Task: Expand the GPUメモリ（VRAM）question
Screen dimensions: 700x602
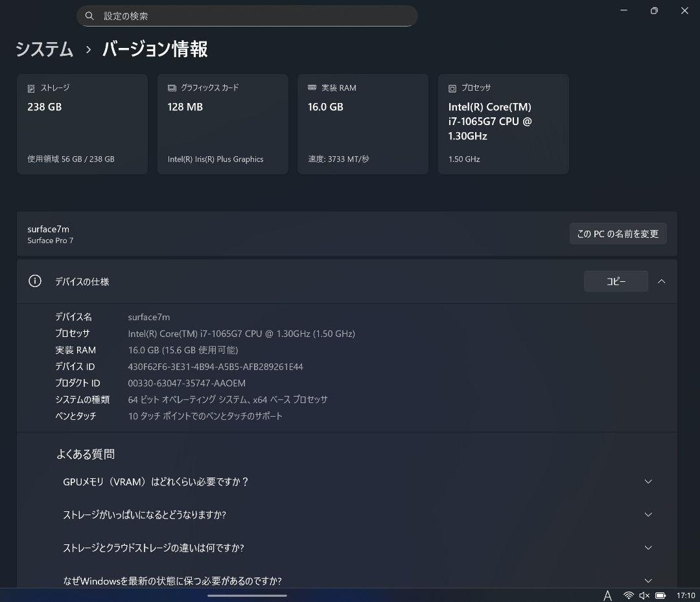Action: tap(648, 481)
